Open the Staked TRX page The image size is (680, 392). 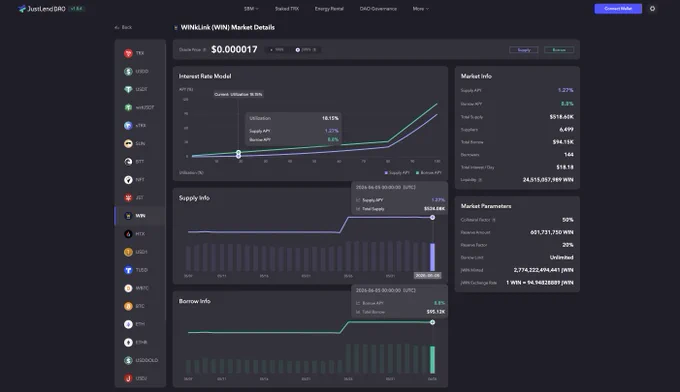tap(287, 9)
